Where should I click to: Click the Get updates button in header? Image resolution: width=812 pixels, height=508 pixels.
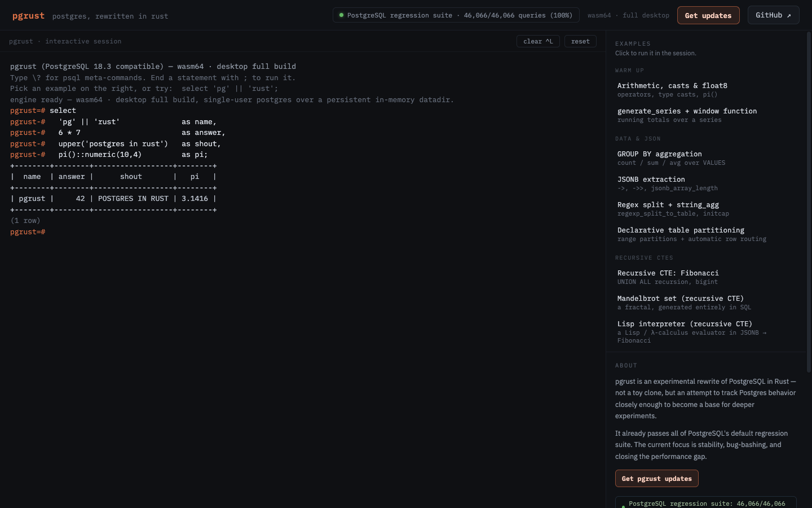pyautogui.click(x=708, y=15)
